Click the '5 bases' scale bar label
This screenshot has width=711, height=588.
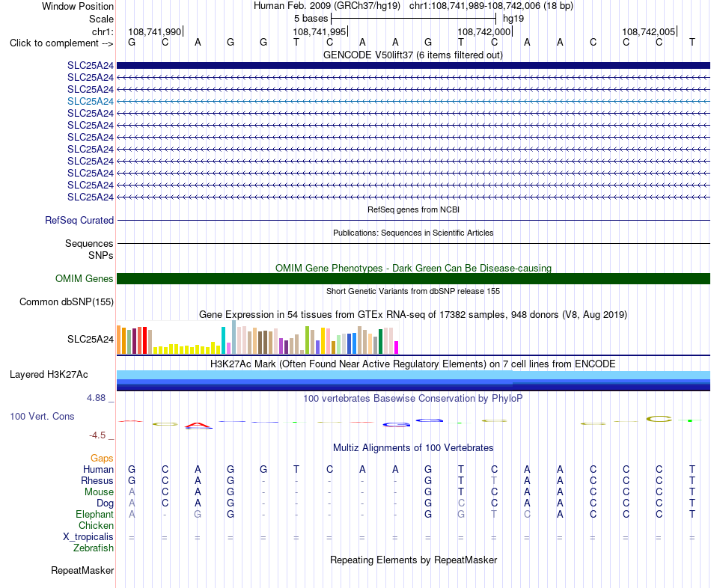[x=311, y=19]
